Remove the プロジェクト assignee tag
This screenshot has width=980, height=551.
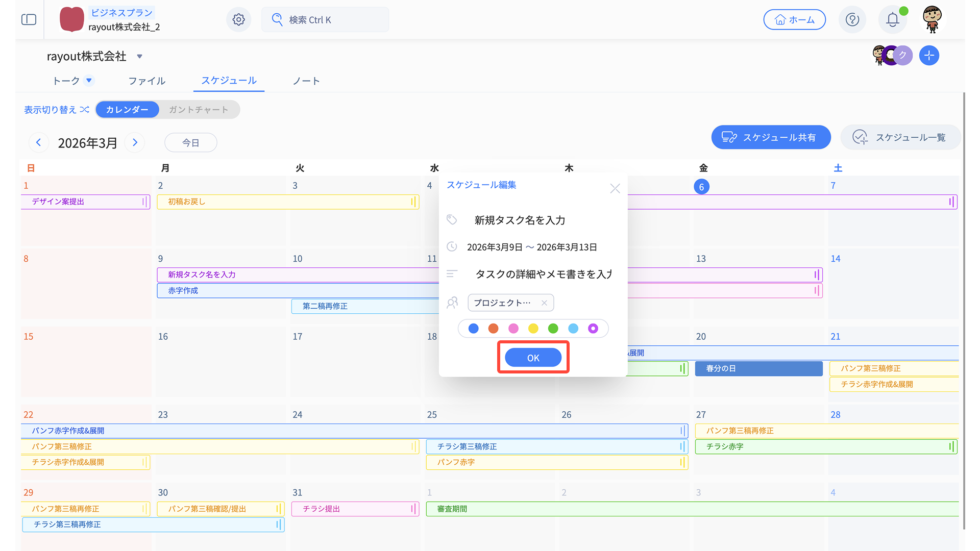(x=544, y=303)
